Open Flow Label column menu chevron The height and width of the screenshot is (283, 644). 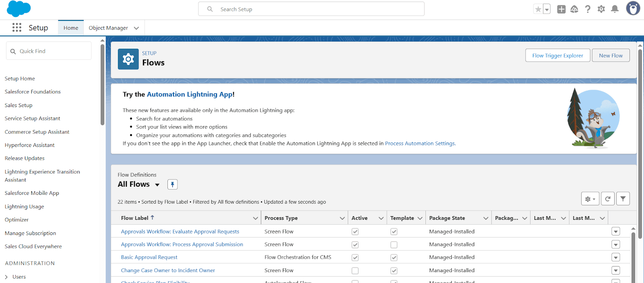255,218
